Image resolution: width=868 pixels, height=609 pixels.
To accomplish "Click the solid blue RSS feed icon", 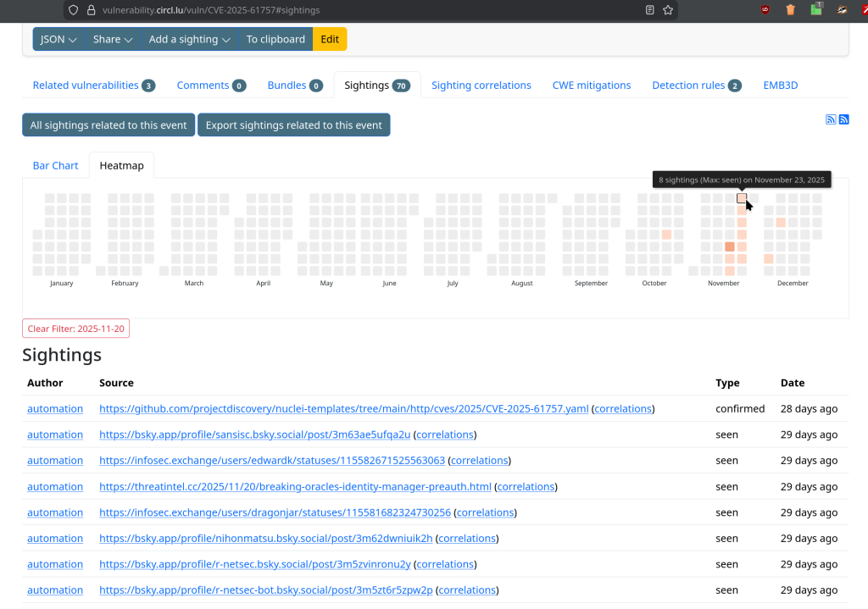I will tap(843, 119).
